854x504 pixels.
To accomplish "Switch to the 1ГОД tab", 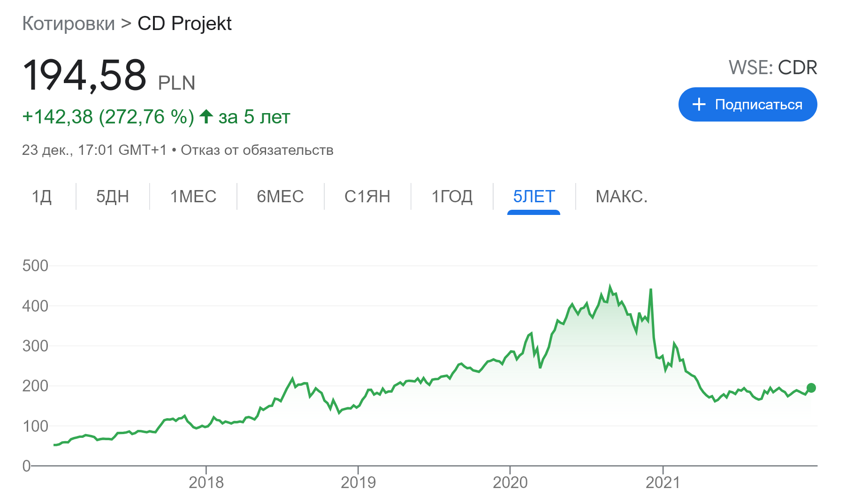I will 452,196.
